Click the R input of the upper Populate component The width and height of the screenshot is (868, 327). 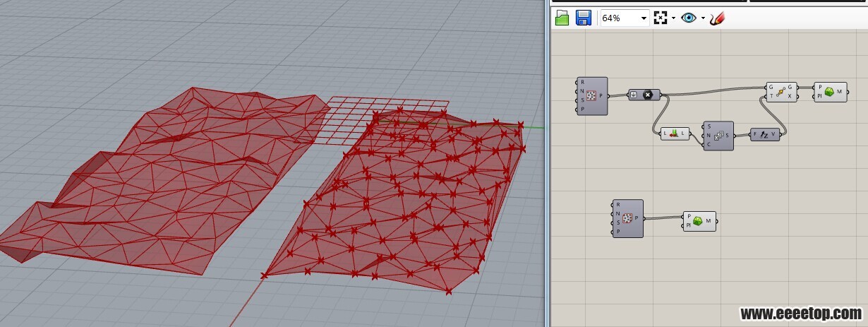[582, 82]
